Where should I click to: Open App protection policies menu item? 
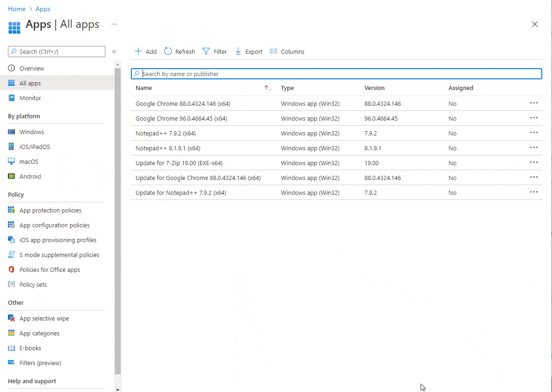[x=50, y=210]
